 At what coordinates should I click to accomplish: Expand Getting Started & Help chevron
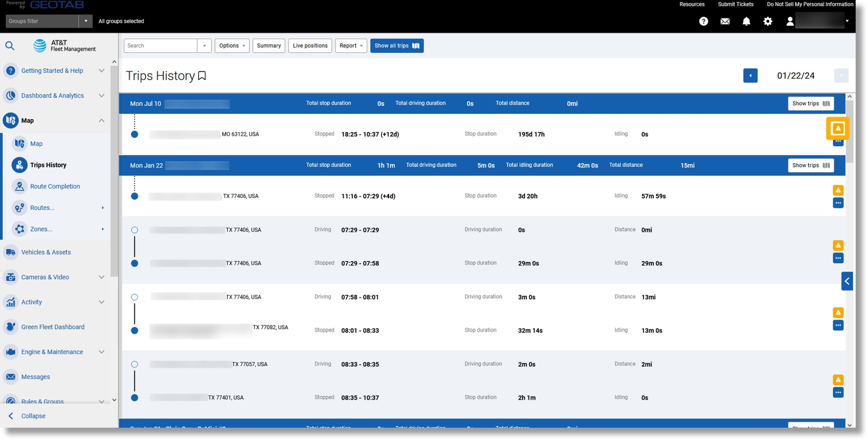(x=101, y=70)
